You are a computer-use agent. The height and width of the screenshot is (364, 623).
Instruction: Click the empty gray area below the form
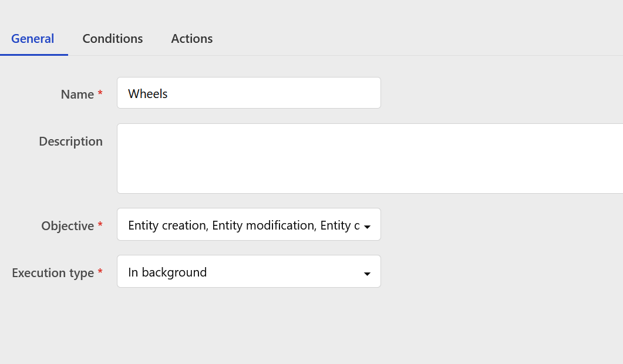[x=294, y=329]
